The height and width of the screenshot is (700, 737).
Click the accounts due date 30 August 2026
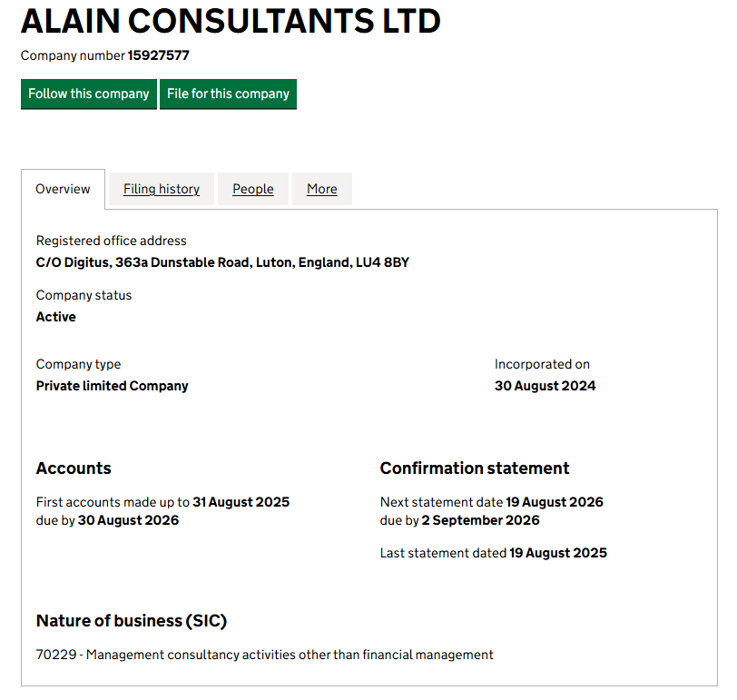(128, 520)
